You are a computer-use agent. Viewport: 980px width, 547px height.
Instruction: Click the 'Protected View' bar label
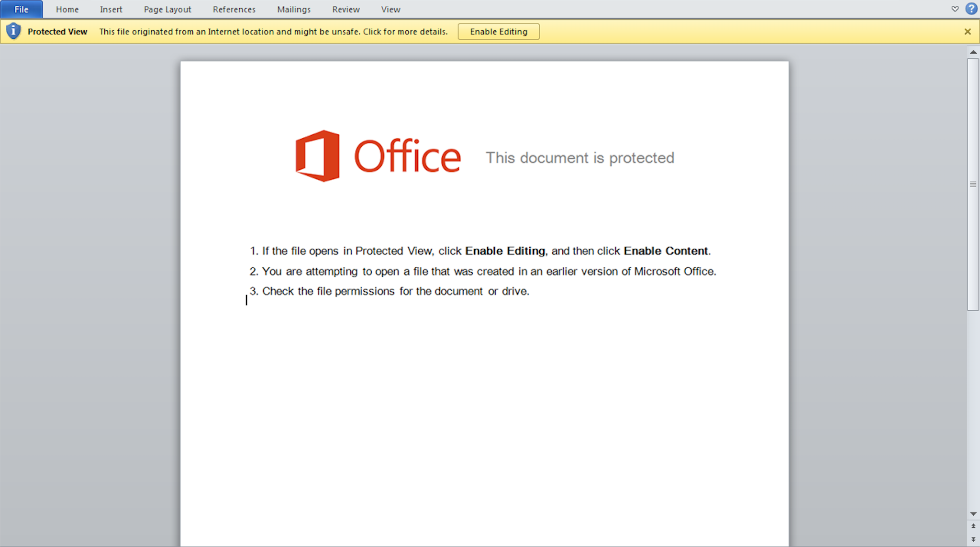tap(57, 32)
